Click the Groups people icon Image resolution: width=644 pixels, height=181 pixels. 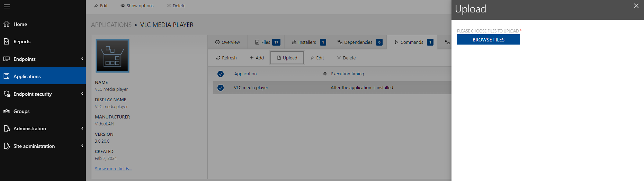[7, 111]
